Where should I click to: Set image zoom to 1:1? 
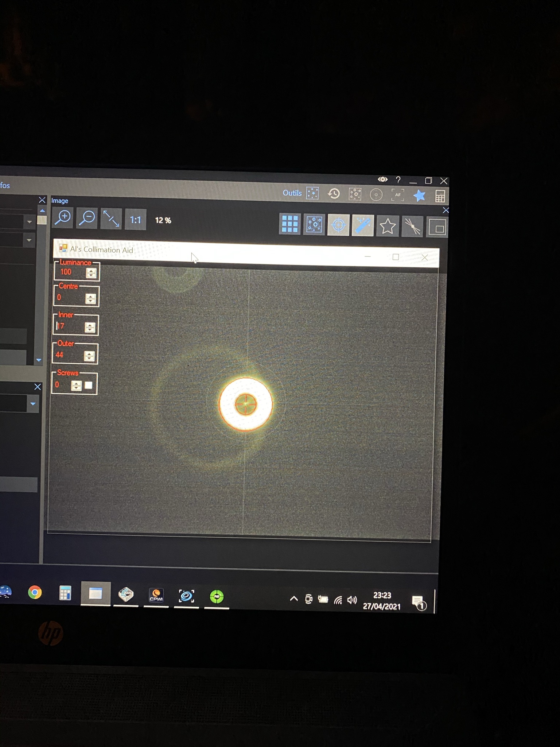[x=135, y=220]
